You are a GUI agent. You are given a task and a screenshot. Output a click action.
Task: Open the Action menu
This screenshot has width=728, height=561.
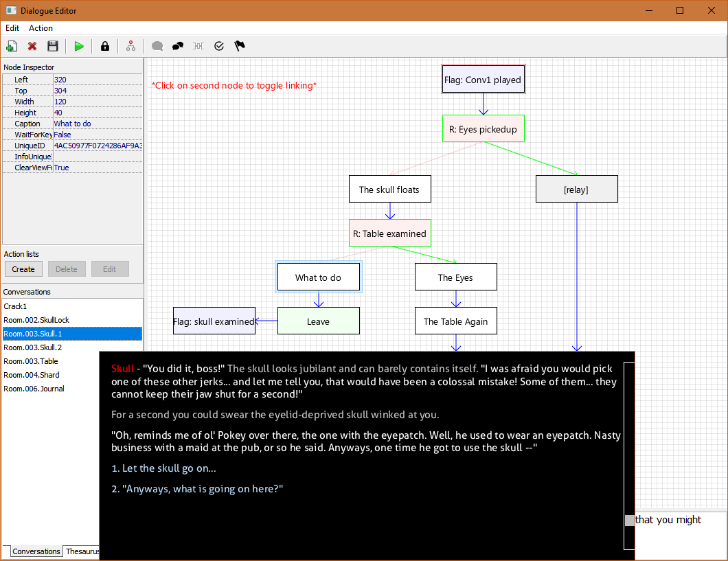click(x=41, y=28)
